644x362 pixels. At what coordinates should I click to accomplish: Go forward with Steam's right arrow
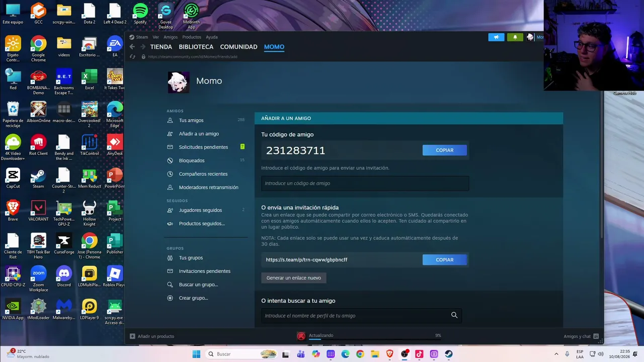pyautogui.click(x=143, y=47)
